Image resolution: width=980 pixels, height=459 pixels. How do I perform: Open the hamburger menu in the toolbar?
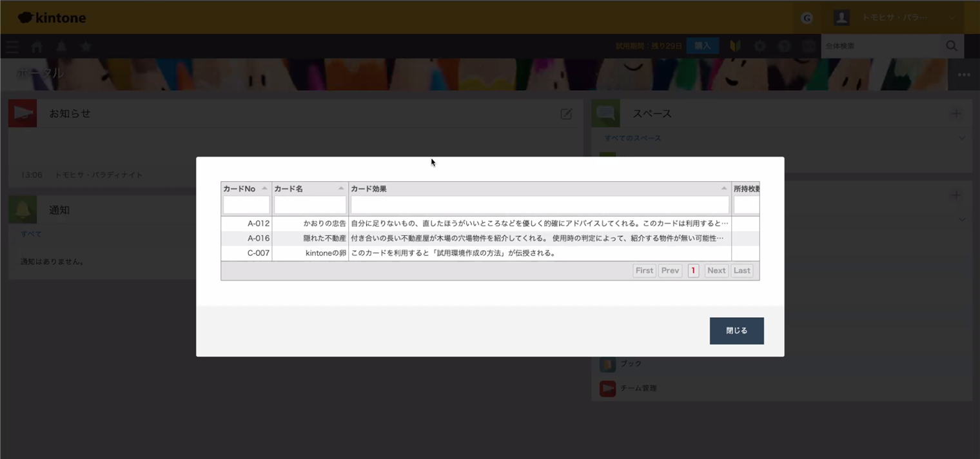point(12,46)
